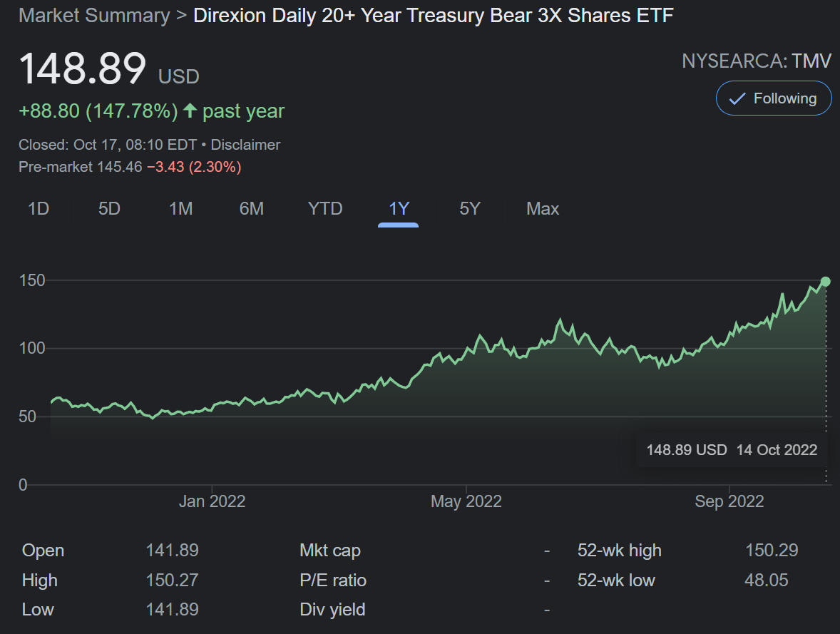Choose the 6M time range
Screen dimensions: 840x634
pyautogui.click(x=251, y=208)
